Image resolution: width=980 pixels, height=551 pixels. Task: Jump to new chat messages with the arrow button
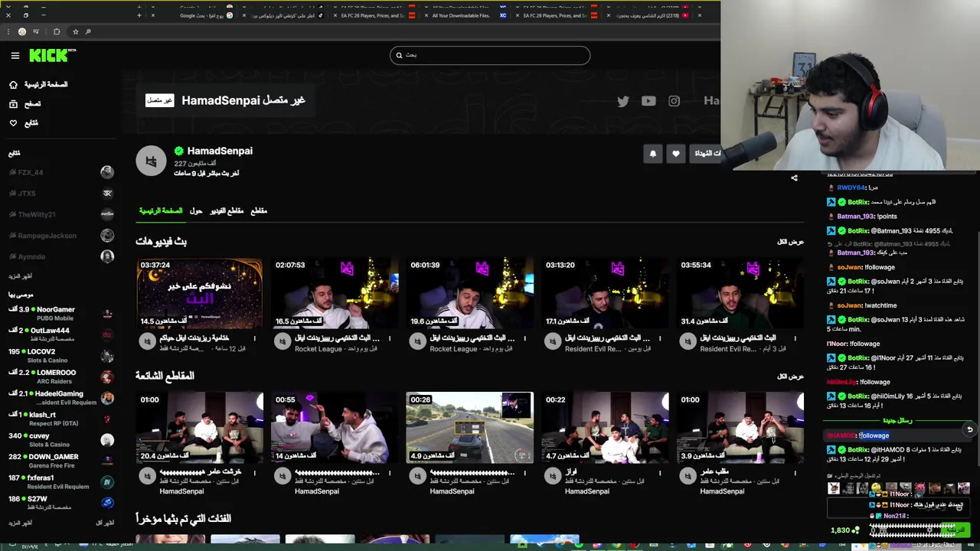(x=969, y=429)
